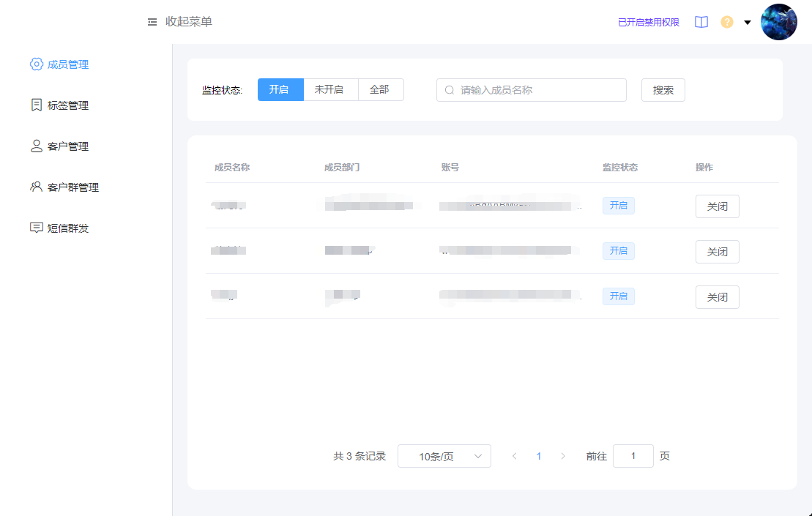Click the 已开启禁用权限 link
Screen dimensions: 812x516
point(649,22)
